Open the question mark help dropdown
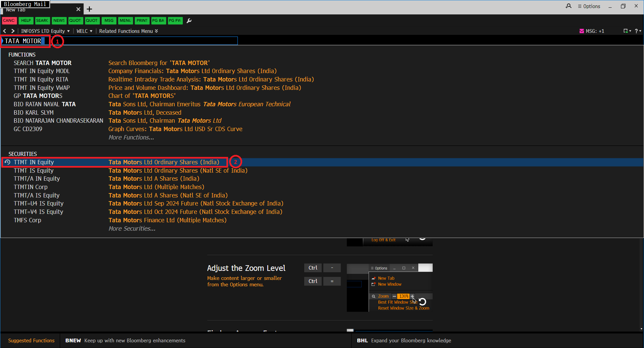Image resolution: width=644 pixels, height=348 pixels. coord(638,31)
